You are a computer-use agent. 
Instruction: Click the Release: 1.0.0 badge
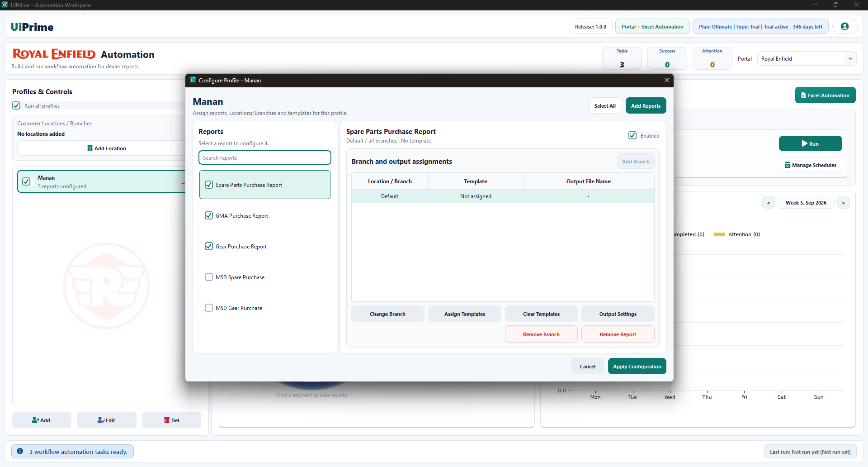point(590,27)
